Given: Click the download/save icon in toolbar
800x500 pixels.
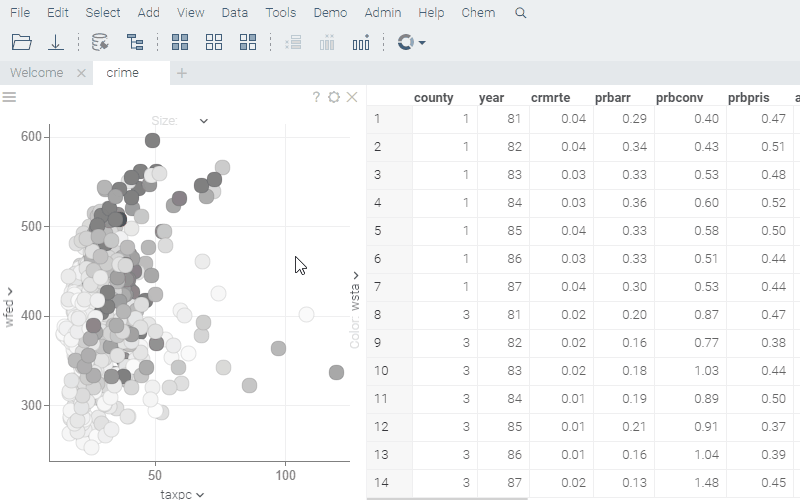Looking at the screenshot, I should pos(56,42).
